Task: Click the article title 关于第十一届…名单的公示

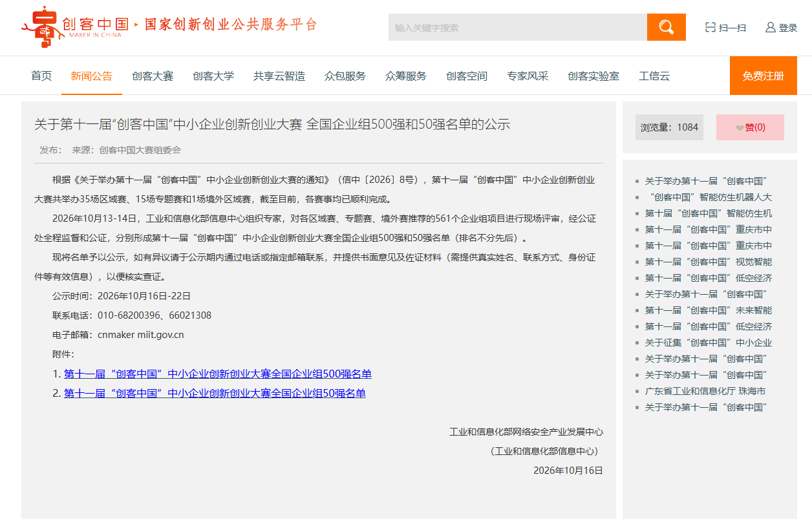Action: (272, 124)
